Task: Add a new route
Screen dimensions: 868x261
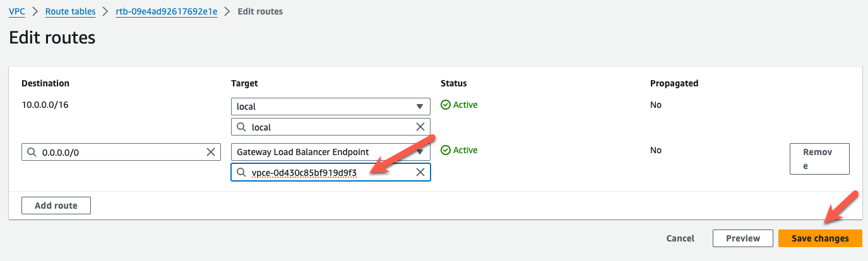Action: coord(56,206)
